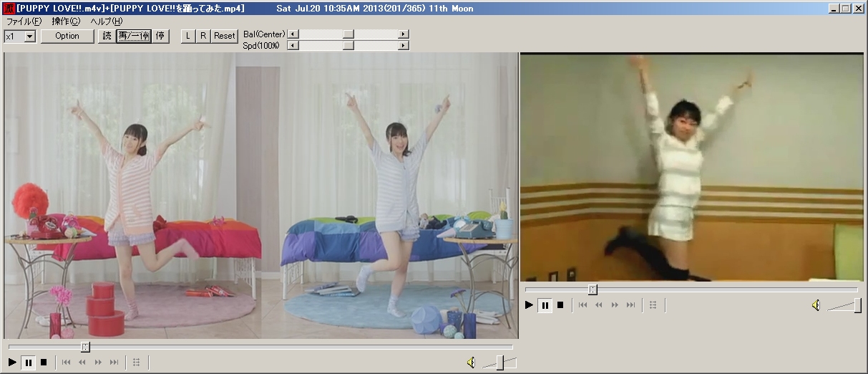
Task: Mute the right video's speaker icon
Action: point(816,305)
